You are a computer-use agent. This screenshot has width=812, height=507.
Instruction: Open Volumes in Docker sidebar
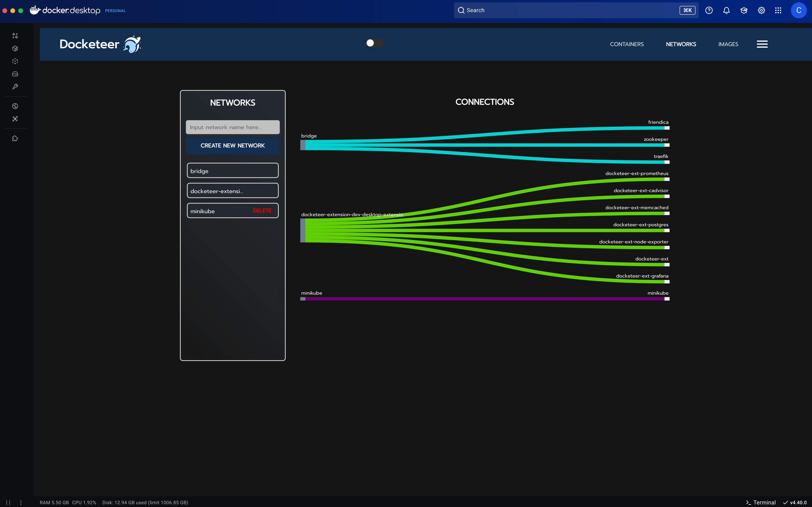tap(15, 74)
